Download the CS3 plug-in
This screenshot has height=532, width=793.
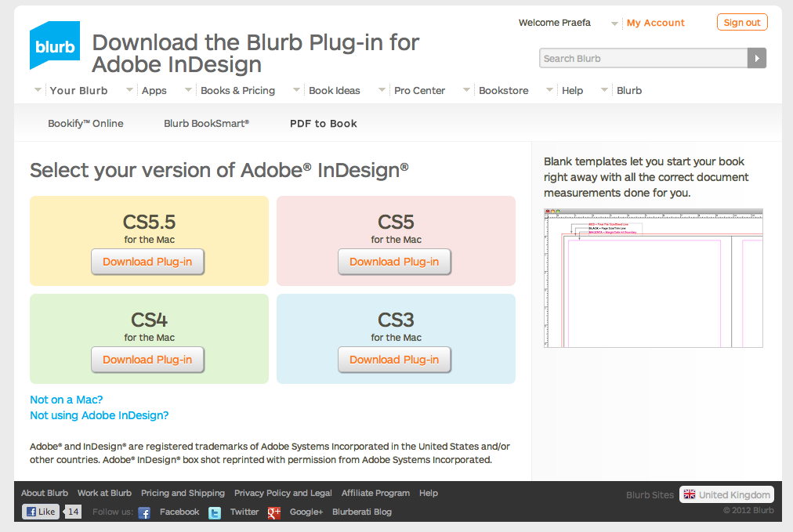point(394,360)
